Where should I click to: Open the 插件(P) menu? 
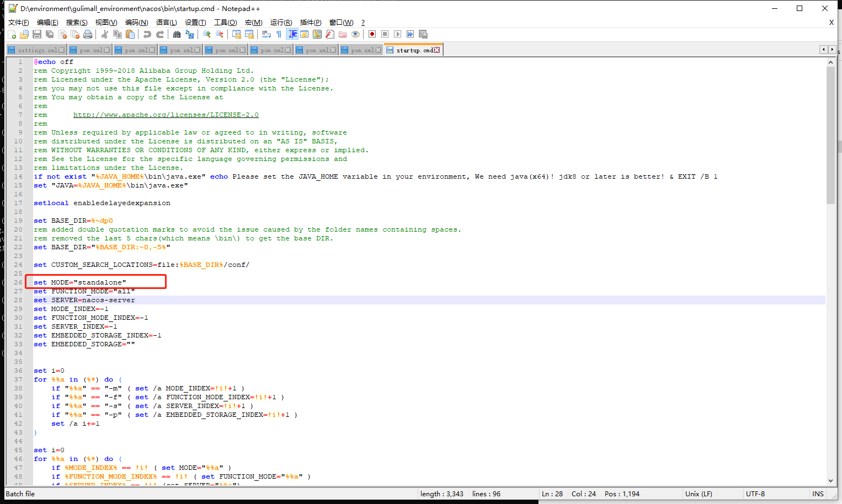[311, 23]
